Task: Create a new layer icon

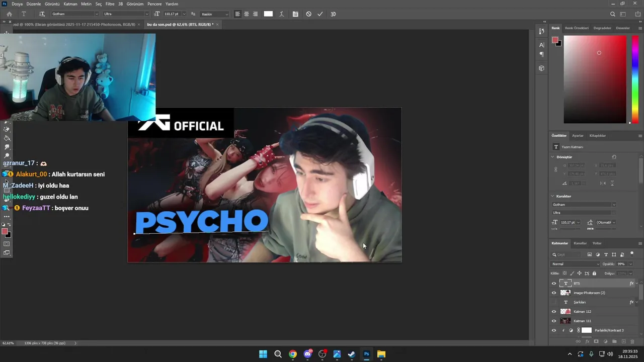Action: point(623,341)
